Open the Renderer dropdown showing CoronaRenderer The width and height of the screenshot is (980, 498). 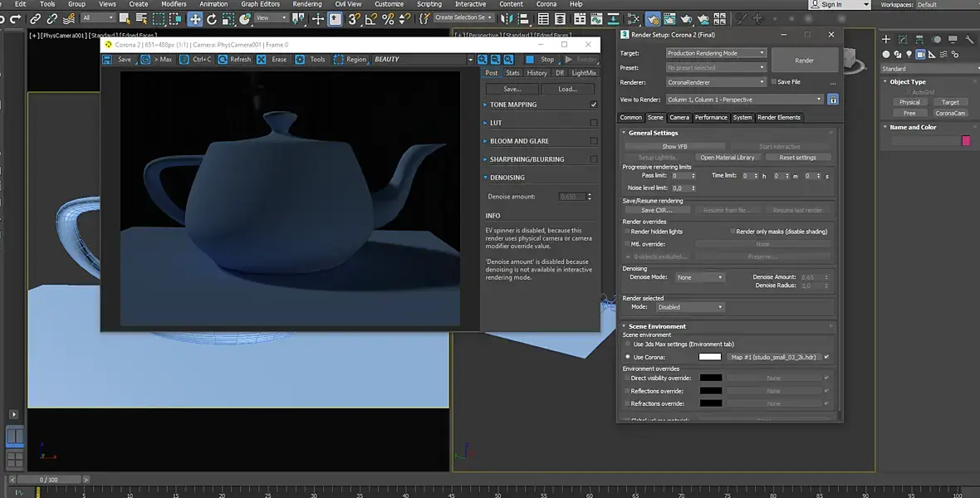(716, 82)
